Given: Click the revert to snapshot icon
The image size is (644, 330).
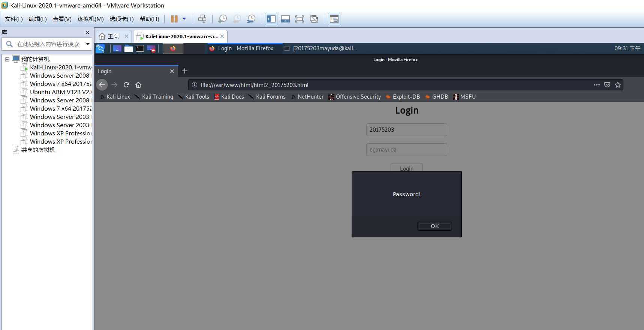Looking at the screenshot, I should 237,19.
